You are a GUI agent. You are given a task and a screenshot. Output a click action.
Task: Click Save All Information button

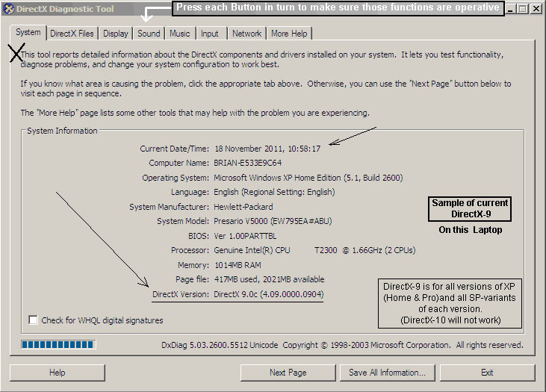(x=387, y=373)
